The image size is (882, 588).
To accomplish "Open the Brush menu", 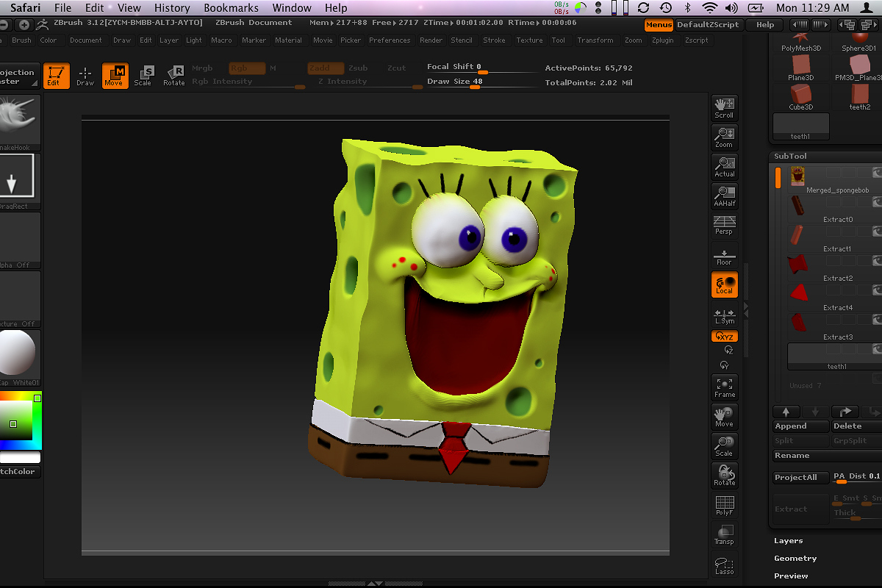I will (21, 40).
